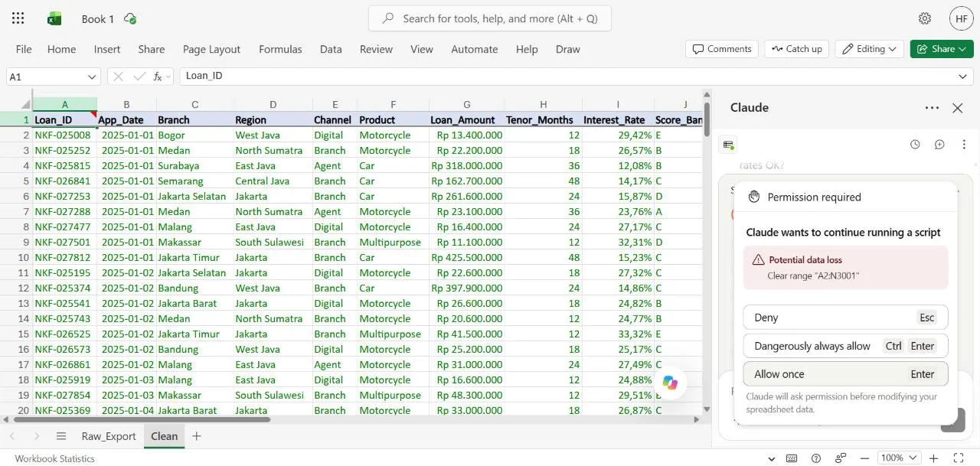Open the File menu
This screenshot has width=980, height=466.
(x=24, y=49)
